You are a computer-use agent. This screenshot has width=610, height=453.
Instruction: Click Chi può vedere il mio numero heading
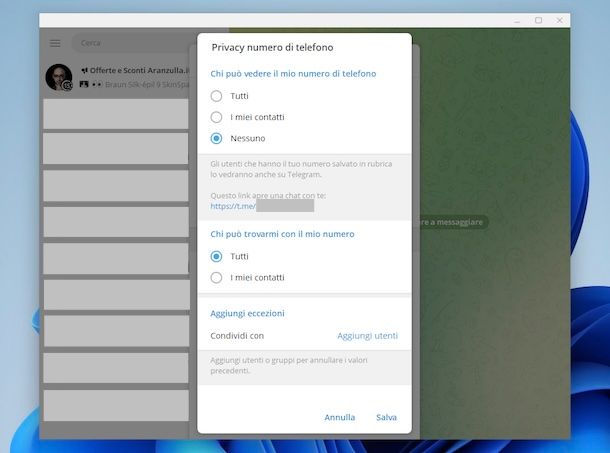[293, 74]
